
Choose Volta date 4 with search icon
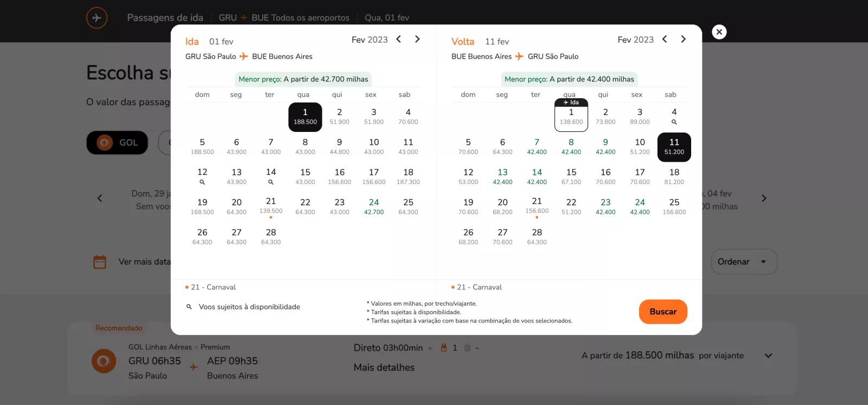pos(674,116)
